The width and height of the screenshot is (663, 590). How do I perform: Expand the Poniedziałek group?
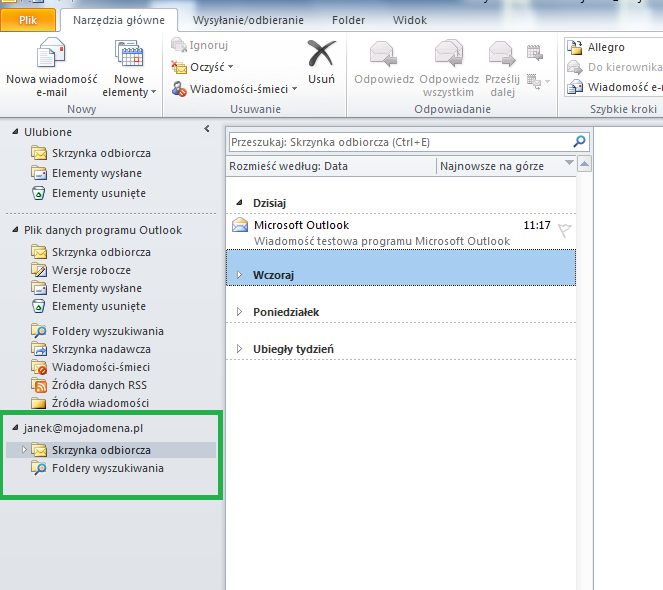click(x=239, y=312)
